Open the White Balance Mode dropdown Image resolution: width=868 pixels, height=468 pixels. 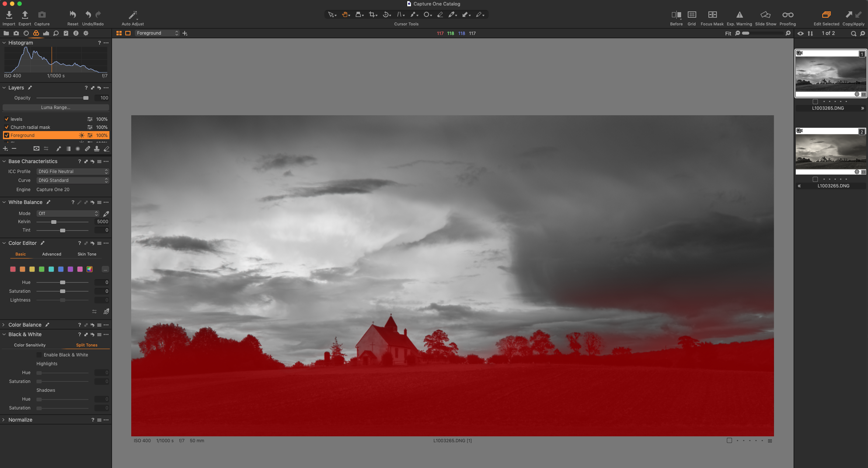coord(68,214)
